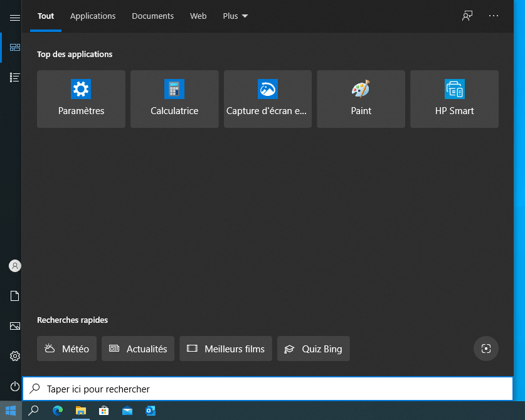Launch Capture d'écran et croquis tile

[x=268, y=98]
